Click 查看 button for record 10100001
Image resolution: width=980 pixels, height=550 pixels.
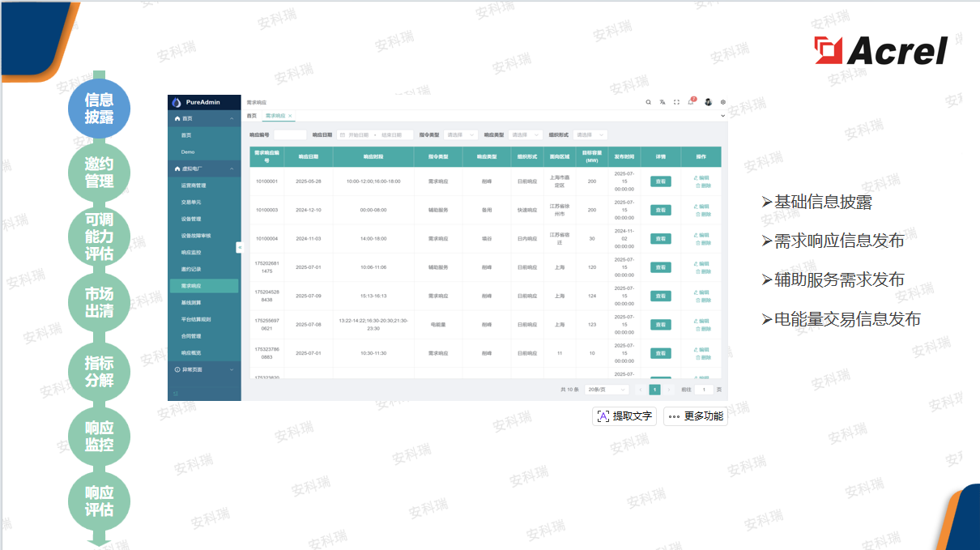[x=660, y=181]
